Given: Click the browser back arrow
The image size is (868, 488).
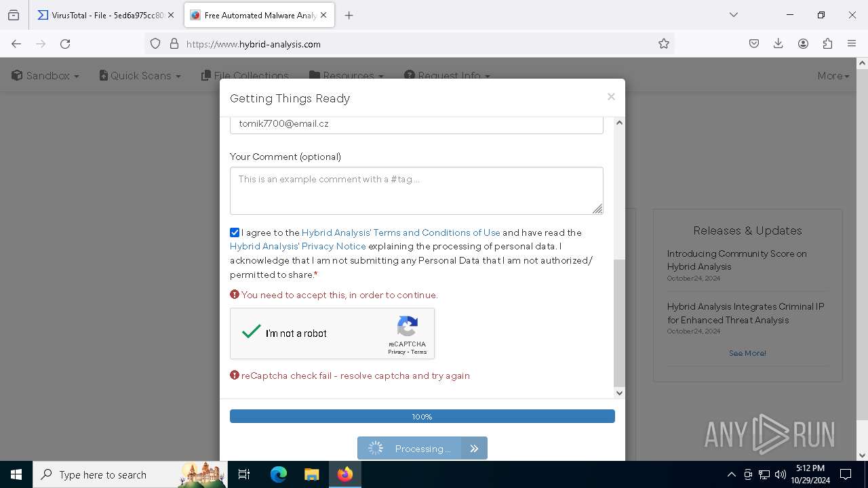Looking at the screenshot, I should tap(16, 43).
